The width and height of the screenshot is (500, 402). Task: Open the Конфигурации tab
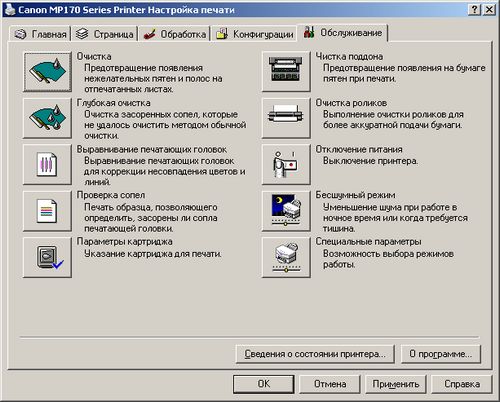point(254,34)
